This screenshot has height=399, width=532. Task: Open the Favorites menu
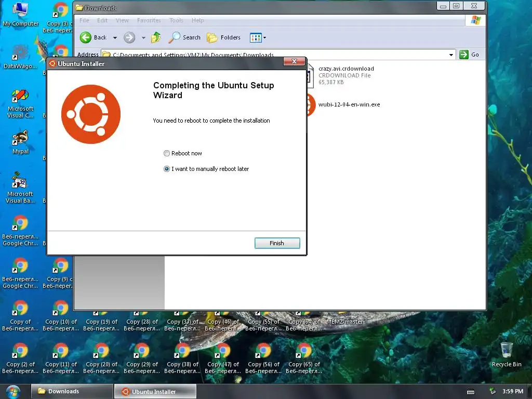[x=149, y=20]
